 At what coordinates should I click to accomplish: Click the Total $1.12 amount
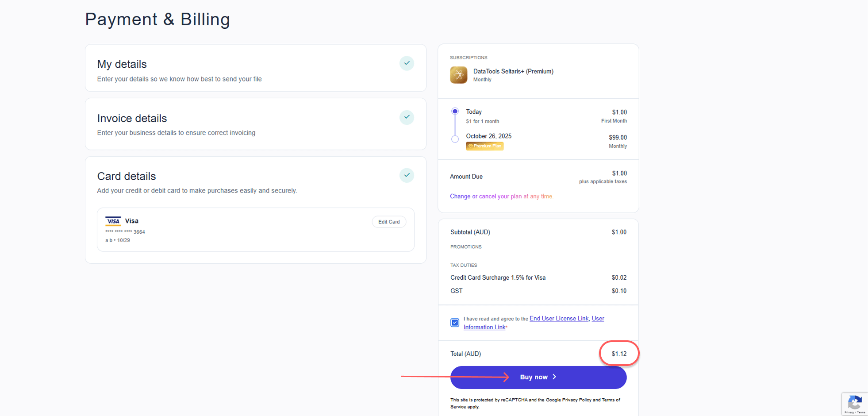pyautogui.click(x=619, y=354)
